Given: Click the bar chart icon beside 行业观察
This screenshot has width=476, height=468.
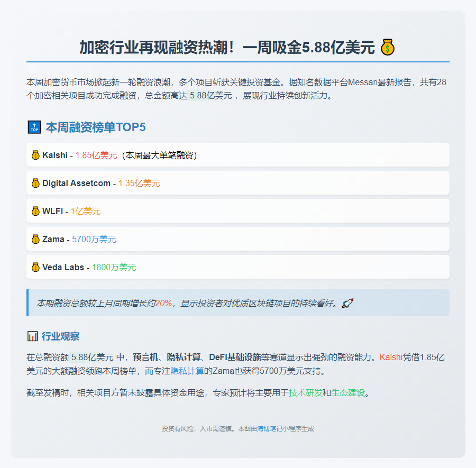Looking at the screenshot, I should click(x=32, y=336).
